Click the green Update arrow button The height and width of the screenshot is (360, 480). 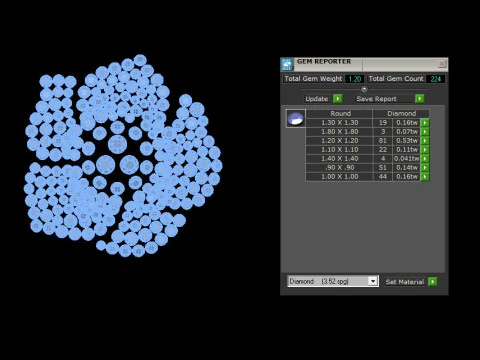[338, 99]
